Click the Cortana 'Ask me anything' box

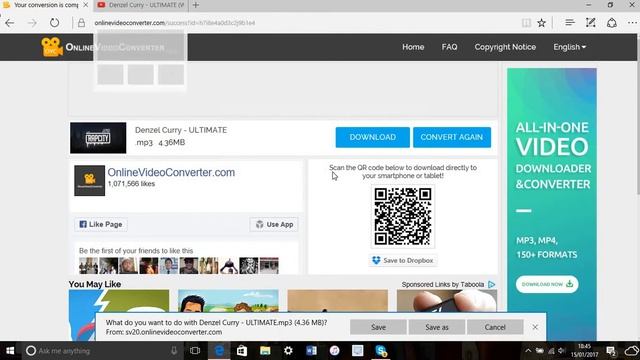click(102, 351)
